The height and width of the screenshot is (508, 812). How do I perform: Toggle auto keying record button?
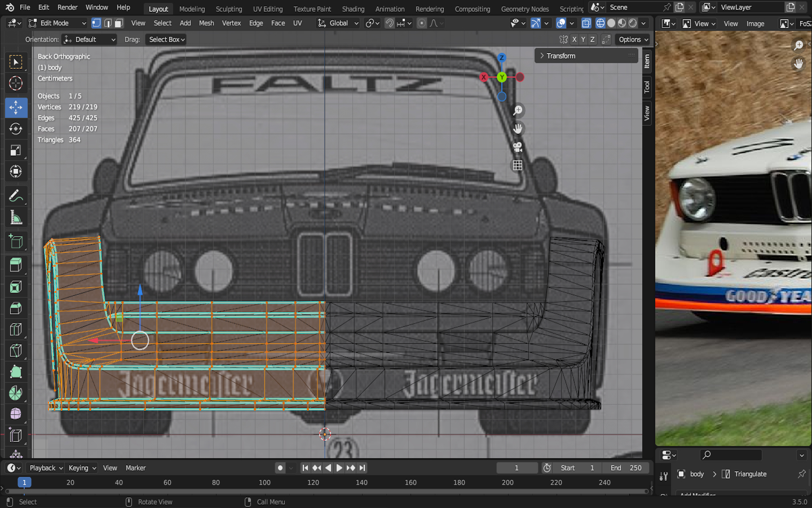click(x=280, y=468)
